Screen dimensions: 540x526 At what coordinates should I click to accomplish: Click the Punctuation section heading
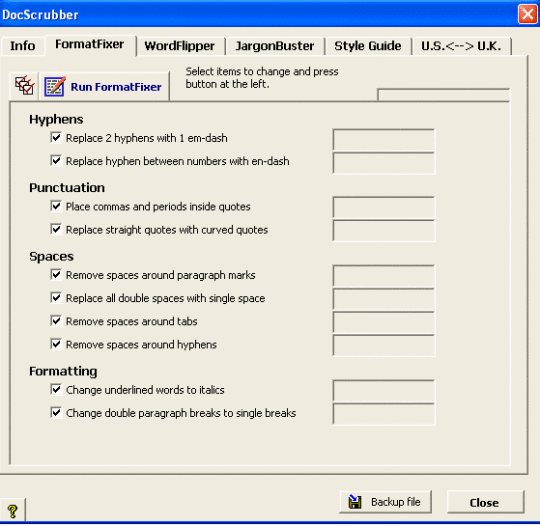[67, 188]
